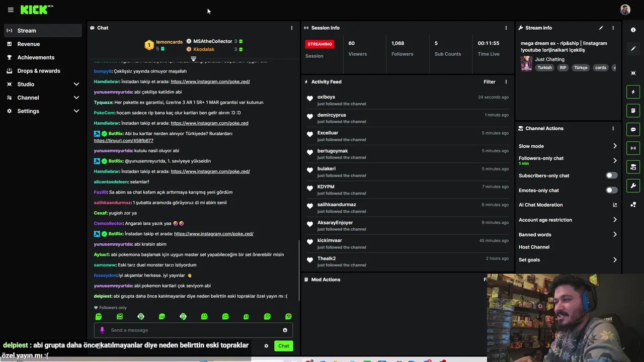Screen dimensions: 644x362
Task: Click the info circle icon in right sidebar
Action: click(x=633, y=30)
